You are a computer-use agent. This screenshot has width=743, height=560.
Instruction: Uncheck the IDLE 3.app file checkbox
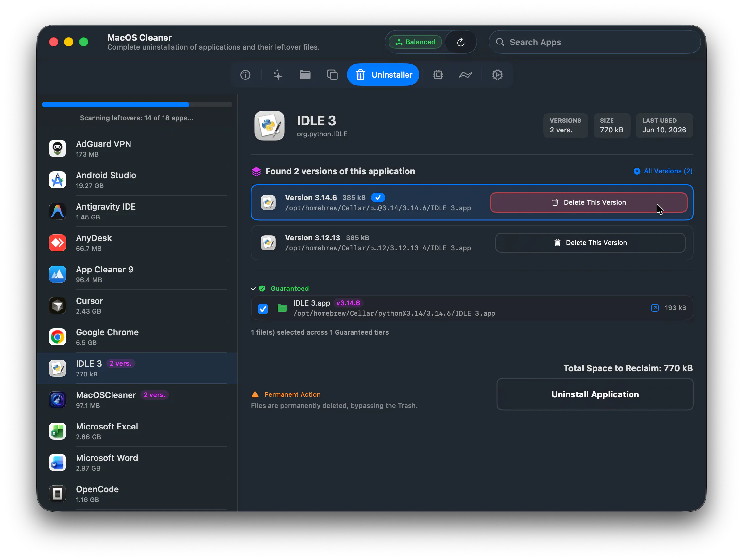coord(263,308)
